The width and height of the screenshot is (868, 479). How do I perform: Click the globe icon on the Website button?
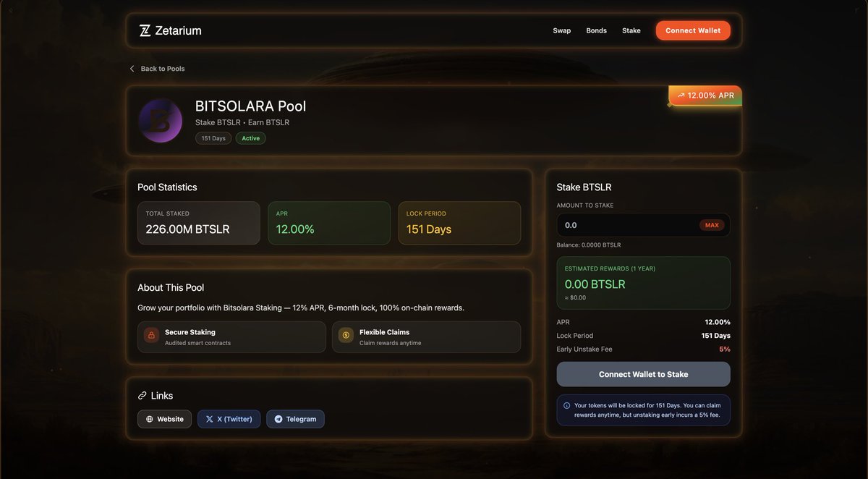point(148,418)
